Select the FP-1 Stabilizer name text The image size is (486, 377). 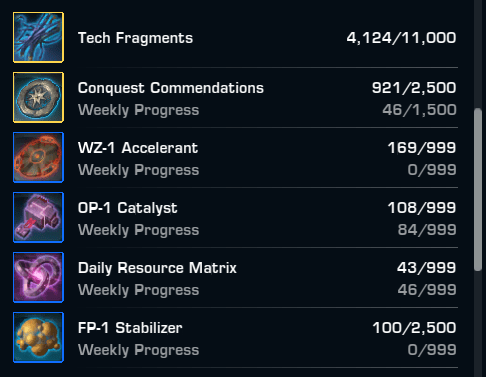(130, 328)
